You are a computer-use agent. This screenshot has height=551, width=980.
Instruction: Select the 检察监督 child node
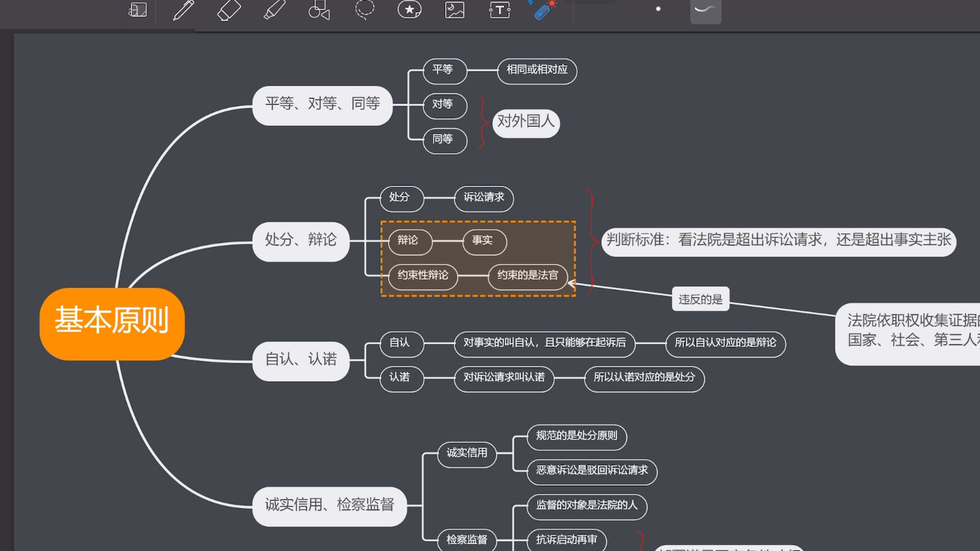pyautogui.click(x=467, y=541)
